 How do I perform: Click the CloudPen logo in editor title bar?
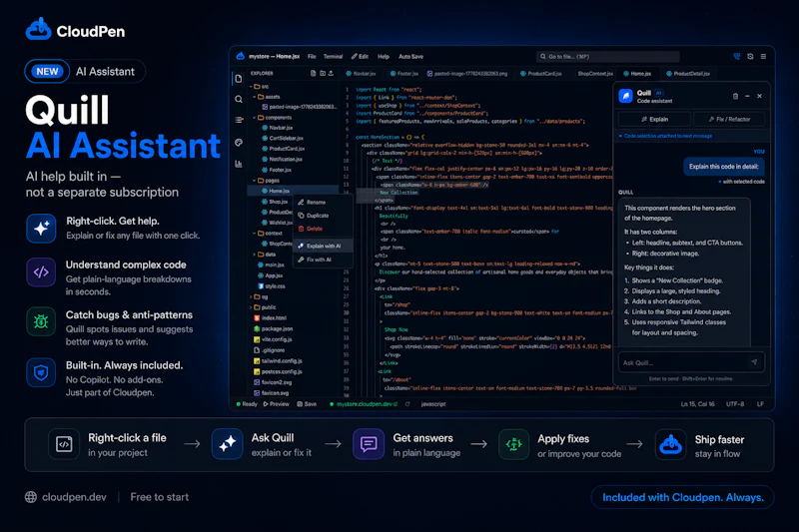tap(240, 56)
